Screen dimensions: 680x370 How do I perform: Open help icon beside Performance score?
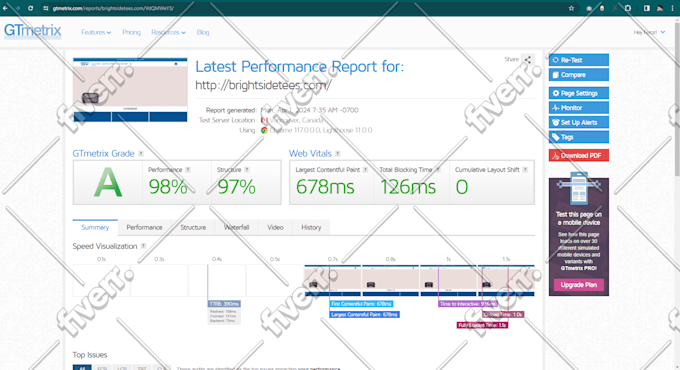[188, 170]
